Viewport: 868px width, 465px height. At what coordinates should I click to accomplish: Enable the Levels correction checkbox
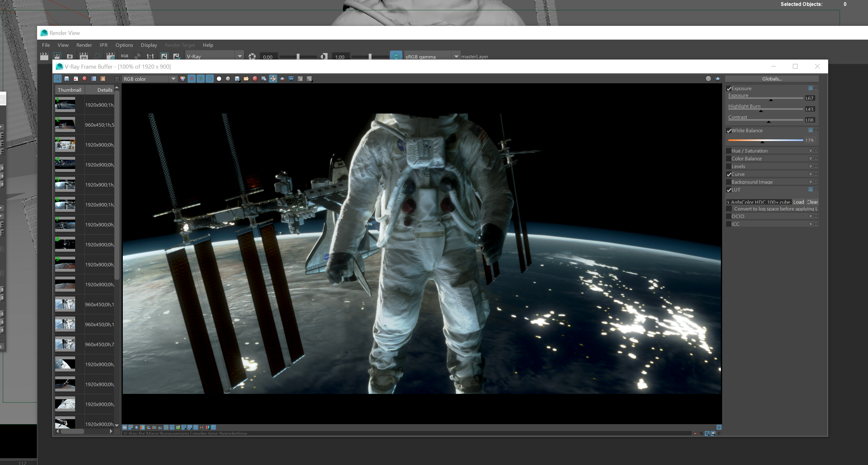729,166
